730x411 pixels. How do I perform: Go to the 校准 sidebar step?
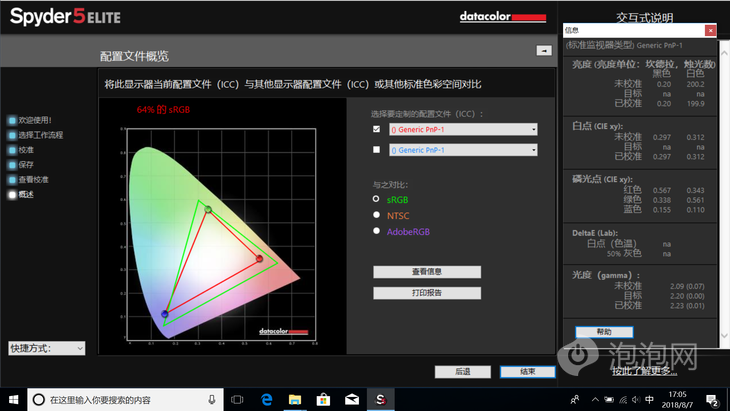pyautogui.click(x=21, y=150)
